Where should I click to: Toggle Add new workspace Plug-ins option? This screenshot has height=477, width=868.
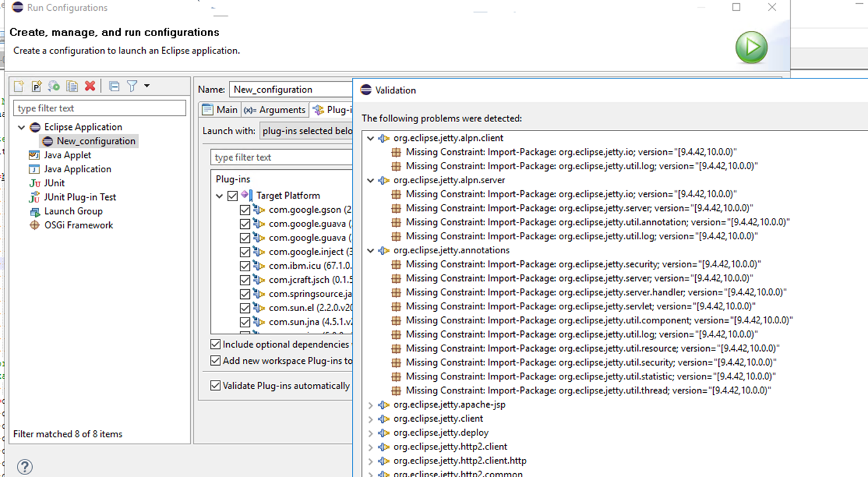coord(216,361)
